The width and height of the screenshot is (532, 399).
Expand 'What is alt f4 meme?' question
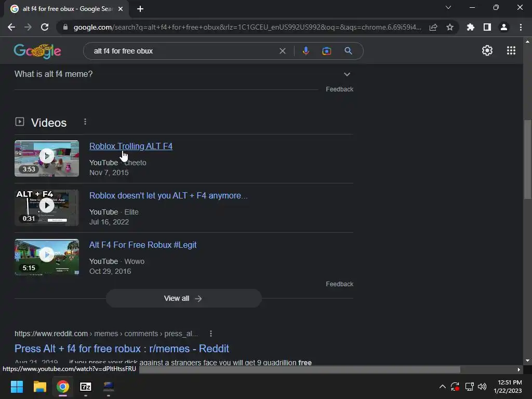184,74
